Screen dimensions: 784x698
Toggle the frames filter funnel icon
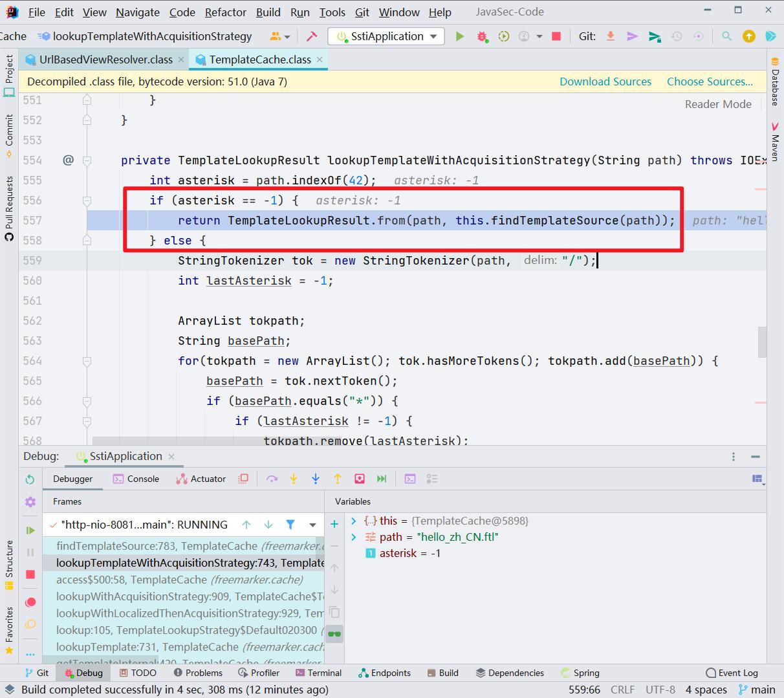pyautogui.click(x=290, y=525)
